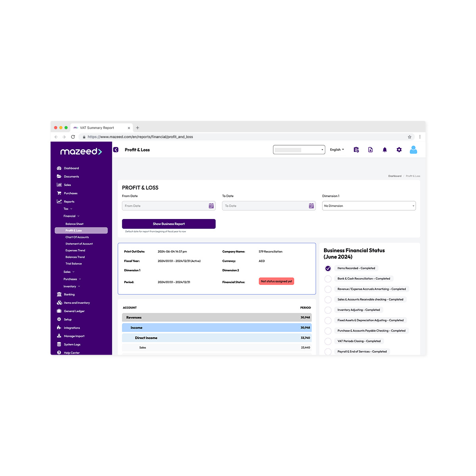Open the To Date calendar picker icon
Viewport: 476px width, 476px height.
tap(311, 206)
